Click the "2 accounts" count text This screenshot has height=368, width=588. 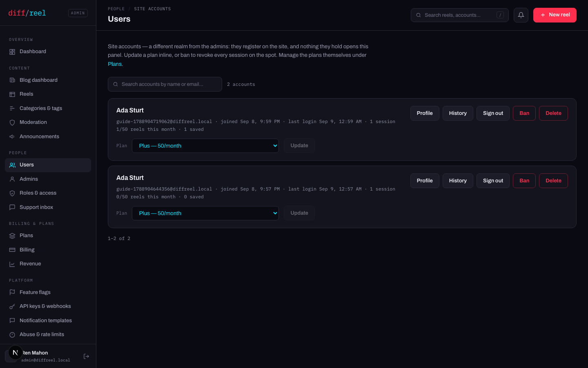[x=241, y=85]
